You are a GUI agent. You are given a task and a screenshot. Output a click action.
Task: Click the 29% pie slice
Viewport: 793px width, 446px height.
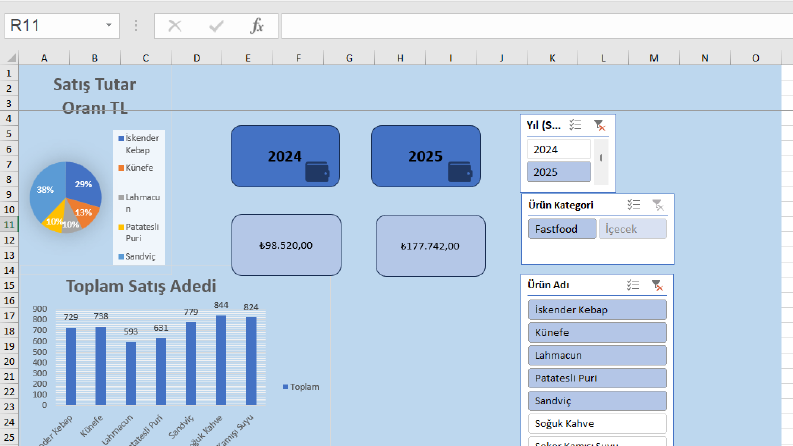coord(82,183)
